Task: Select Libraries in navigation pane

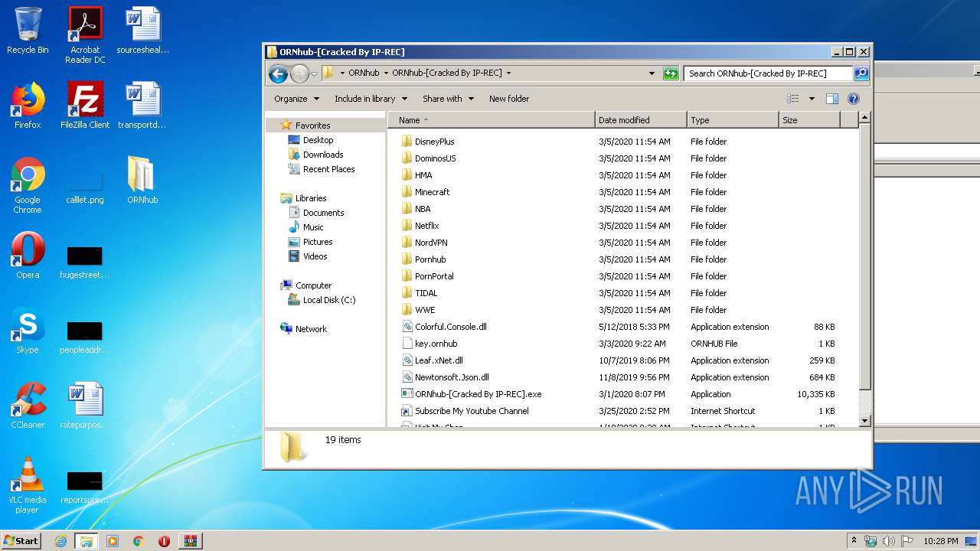Action: point(311,198)
